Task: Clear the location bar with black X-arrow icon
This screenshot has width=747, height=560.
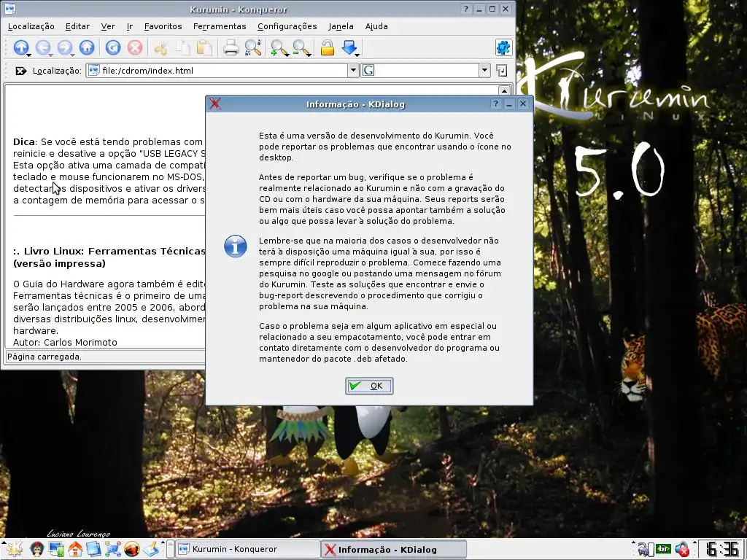Action: [x=20, y=71]
